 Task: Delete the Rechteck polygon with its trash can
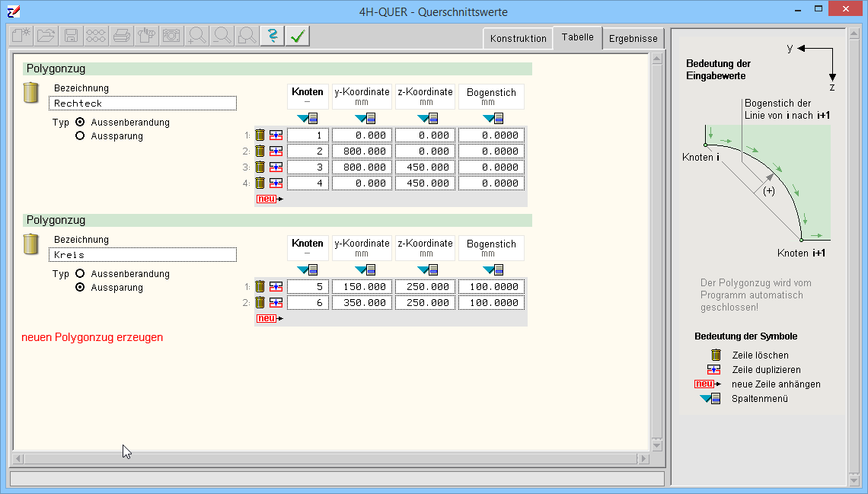coord(30,93)
